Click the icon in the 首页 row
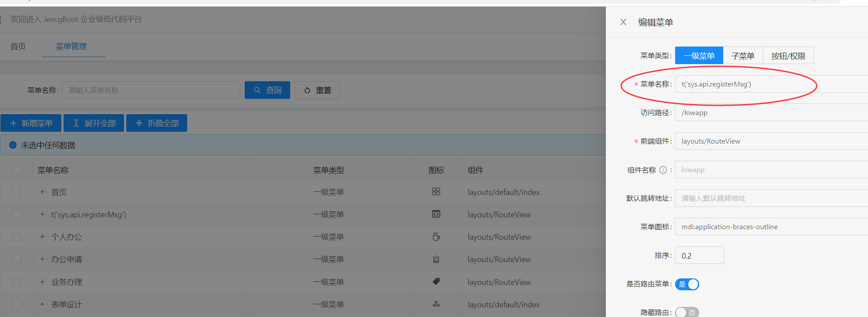 (x=436, y=191)
